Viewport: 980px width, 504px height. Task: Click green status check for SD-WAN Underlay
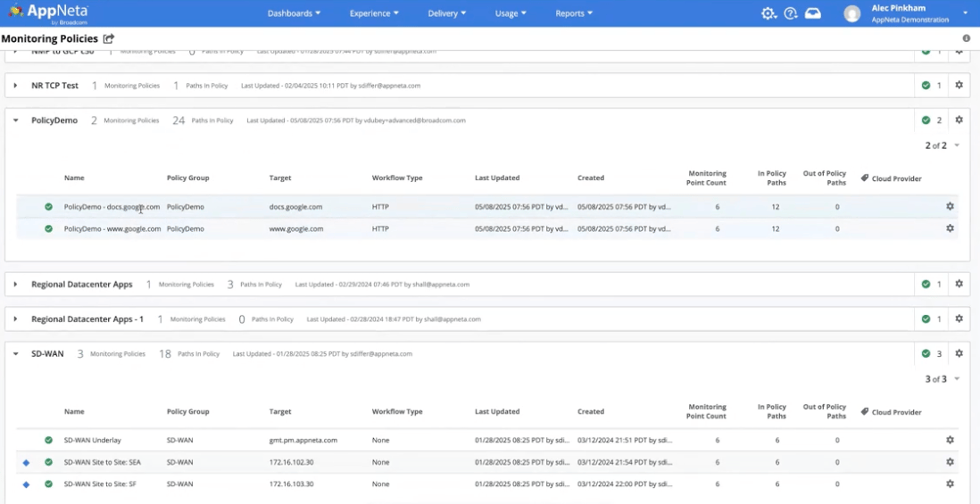coord(49,440)
